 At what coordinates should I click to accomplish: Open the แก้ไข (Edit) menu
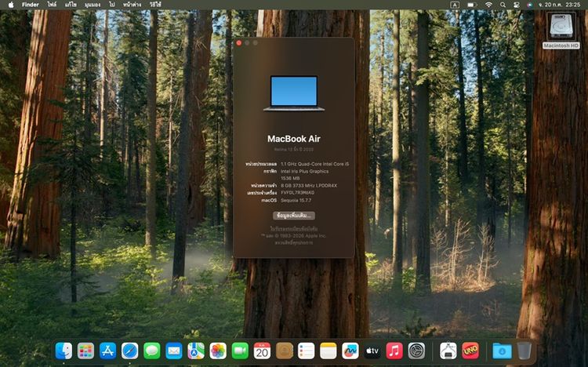click(70, 5)
